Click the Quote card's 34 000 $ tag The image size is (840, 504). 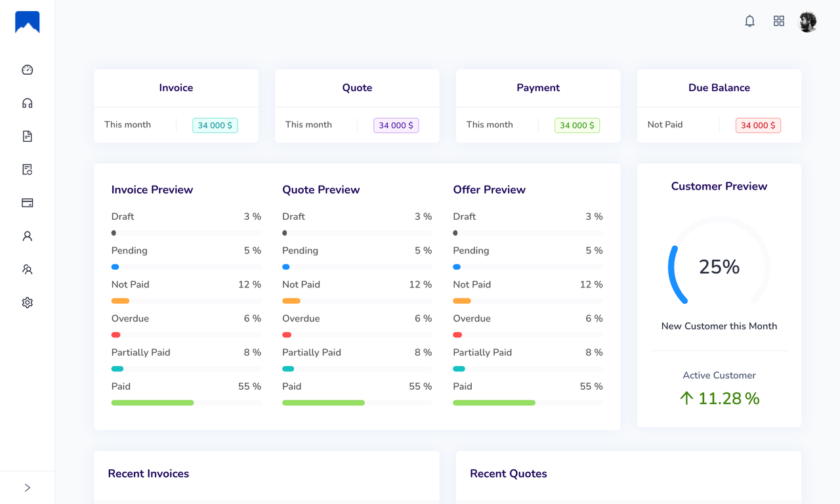396,125
